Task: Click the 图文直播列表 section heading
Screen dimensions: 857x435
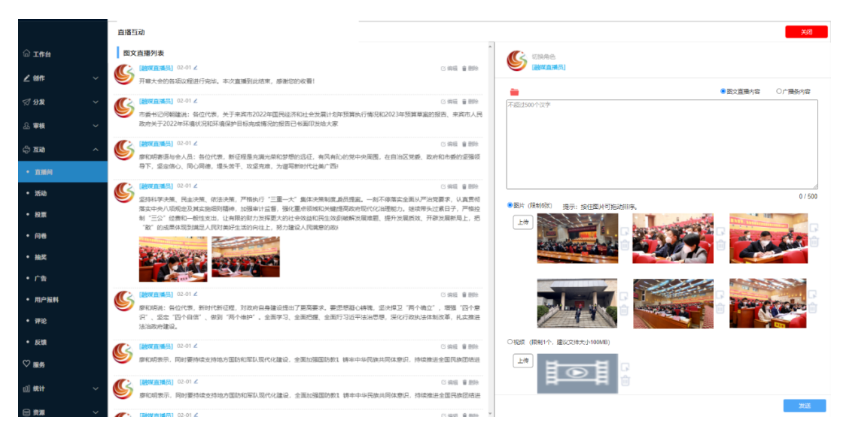Action: tap(144, 53)
